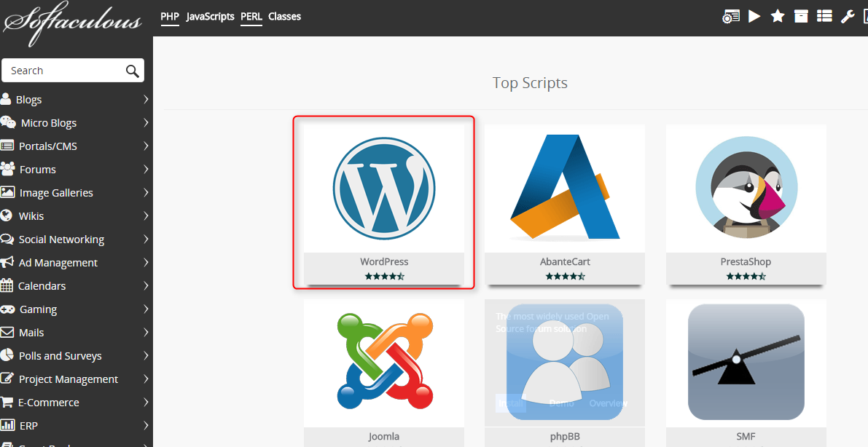Click Demo on the phpBB card

[x=561, y=403]
